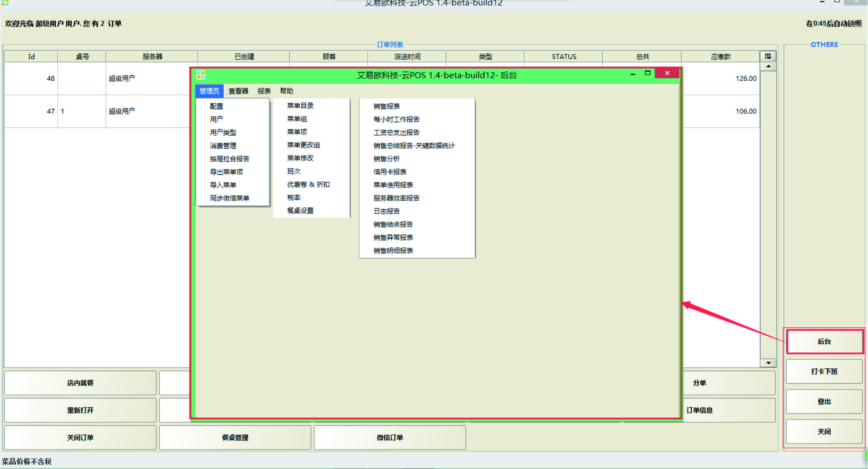Maximize the 后台 window
The width and height of the screenshot is (868, 469).
[x=648, y=73]
